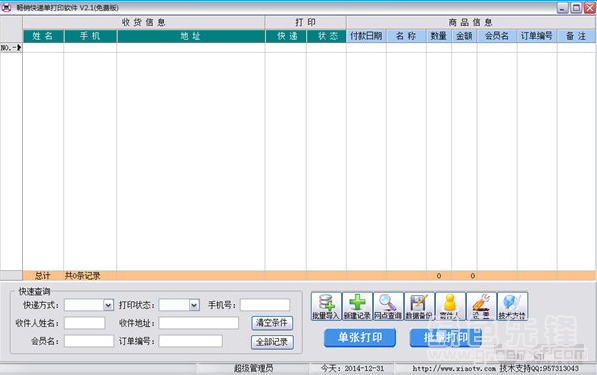Expand the 打印状态 dropdown
597x375 pixels.
194,305
